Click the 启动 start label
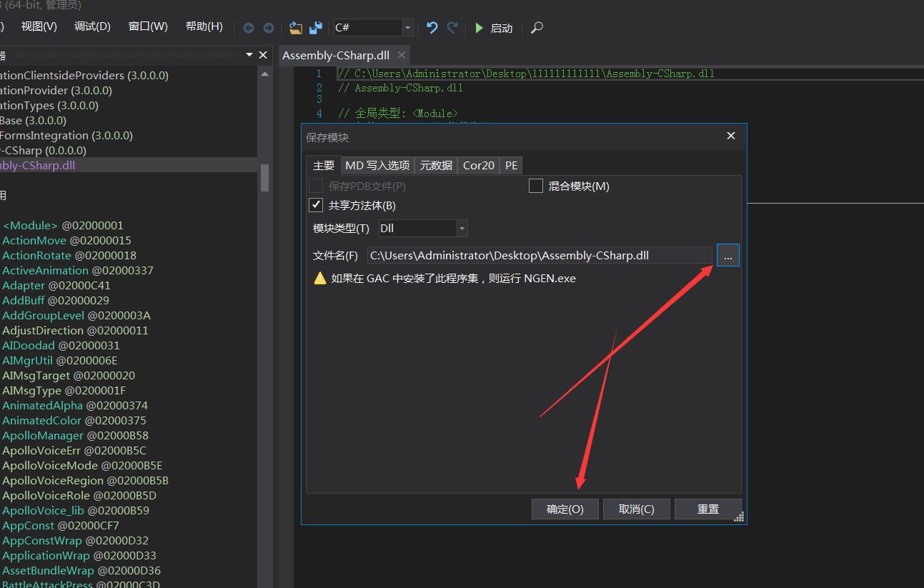This screenshot has width=924, height=588. click(x=502, y=28)
